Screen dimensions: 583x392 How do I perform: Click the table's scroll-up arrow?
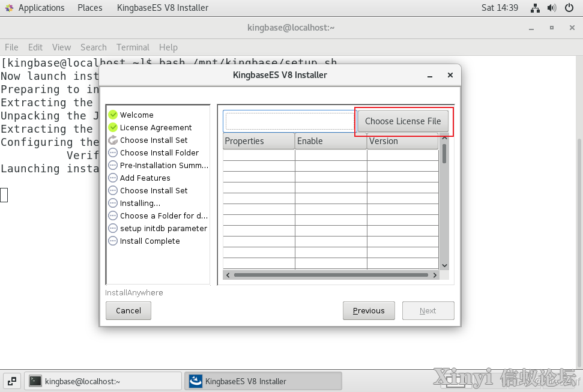(x=444, y=137)
